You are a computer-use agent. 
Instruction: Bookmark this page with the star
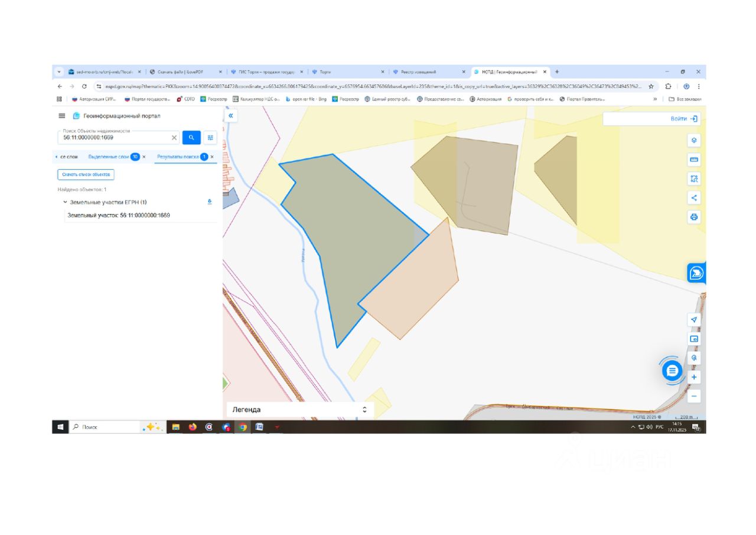point(651,86)
